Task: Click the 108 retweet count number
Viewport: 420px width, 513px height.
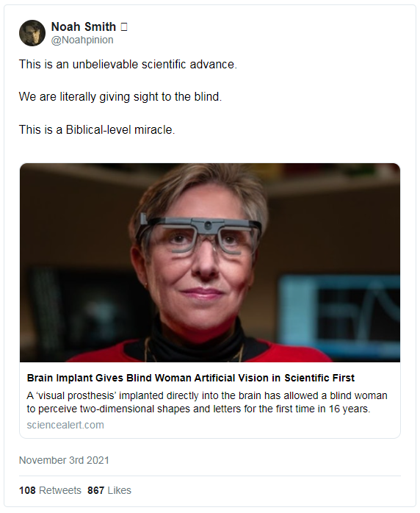Action: pos(27,490)
